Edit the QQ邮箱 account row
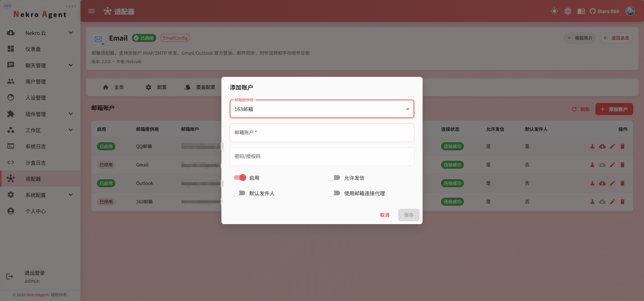Screen dimensions: 644x301 coord(612,146)
